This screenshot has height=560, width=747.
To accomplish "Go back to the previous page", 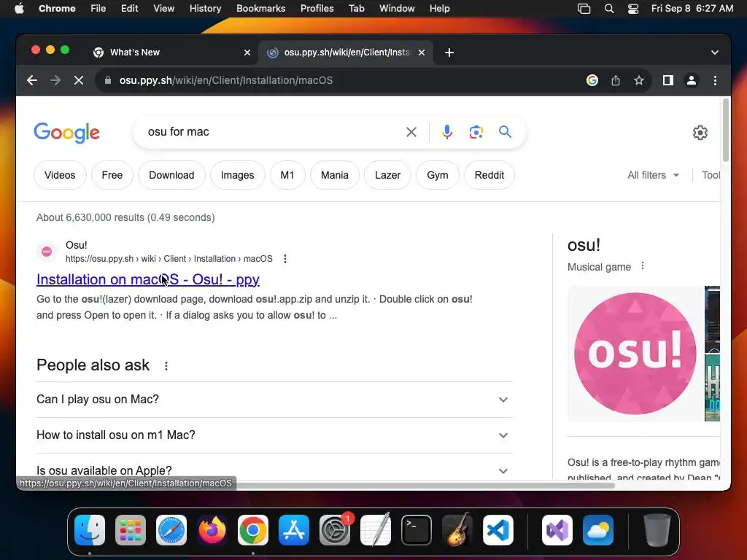I will (32, 80).
